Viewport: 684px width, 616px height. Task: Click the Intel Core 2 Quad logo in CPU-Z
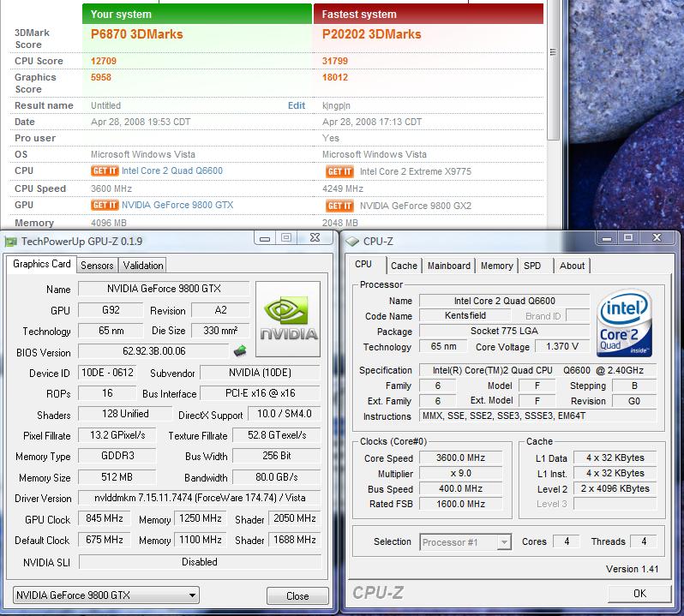[x=624, y=324]
